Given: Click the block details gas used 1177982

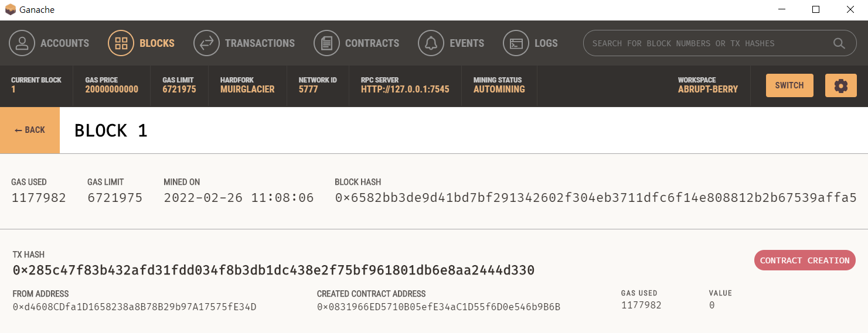Looking at the screenshot, I should 39,198.
